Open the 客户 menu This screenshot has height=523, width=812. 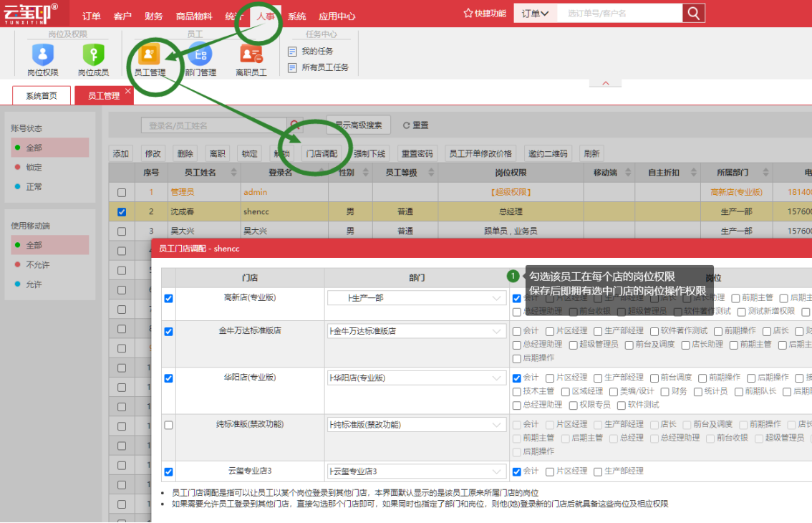pyautogui.click(x=122, y=16)
